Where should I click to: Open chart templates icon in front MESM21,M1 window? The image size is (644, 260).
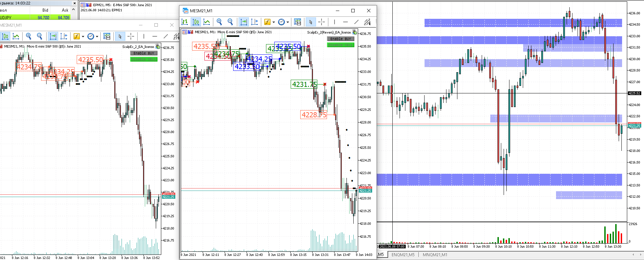tap(298, 22)
